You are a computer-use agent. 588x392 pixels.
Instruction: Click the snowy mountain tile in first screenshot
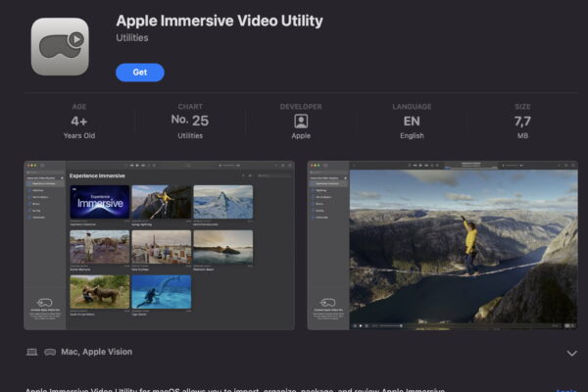coord(222,202)
